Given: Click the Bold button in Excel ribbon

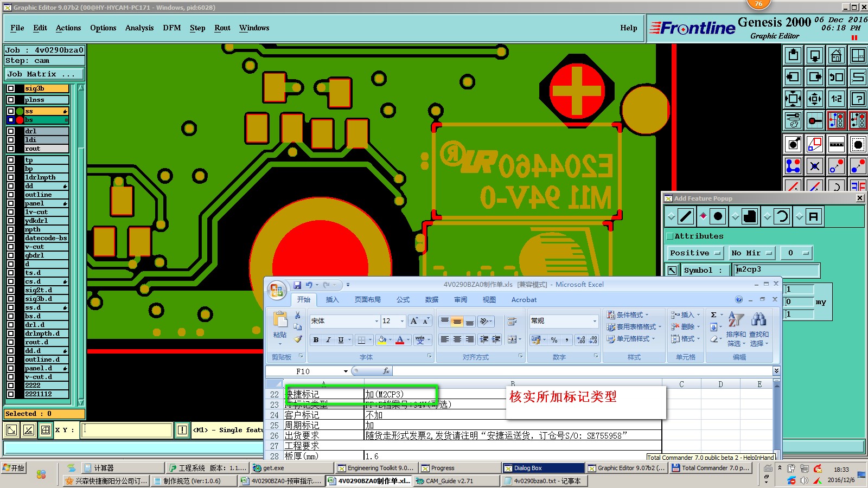Looking at the screenshot, I should (316, 340).
